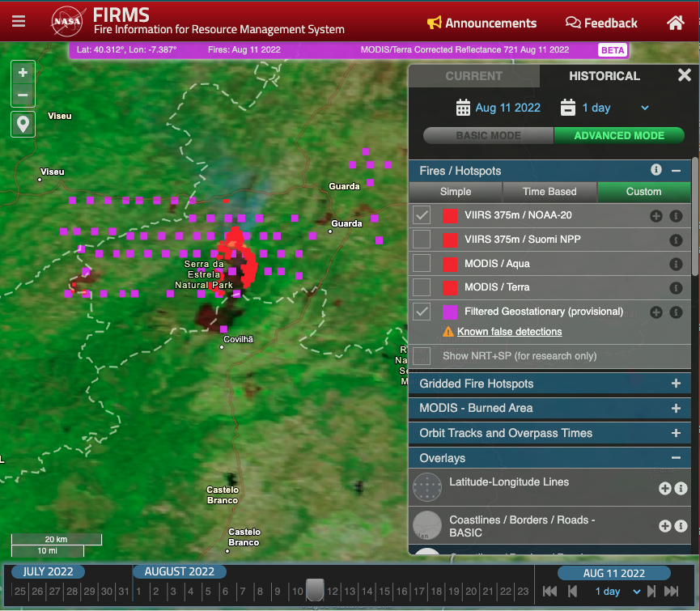This screenshot has width=700, height=611.
Task: Jump to last date in timeline
Action: pos(672,592)
